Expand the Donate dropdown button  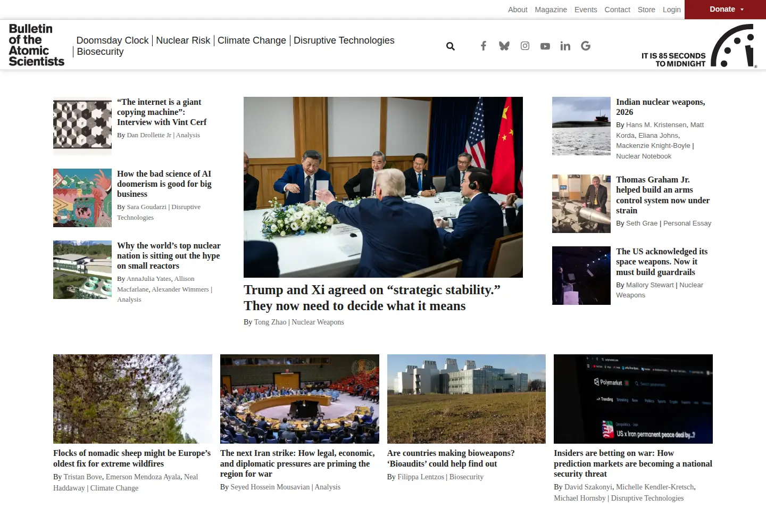pos(726,10)
